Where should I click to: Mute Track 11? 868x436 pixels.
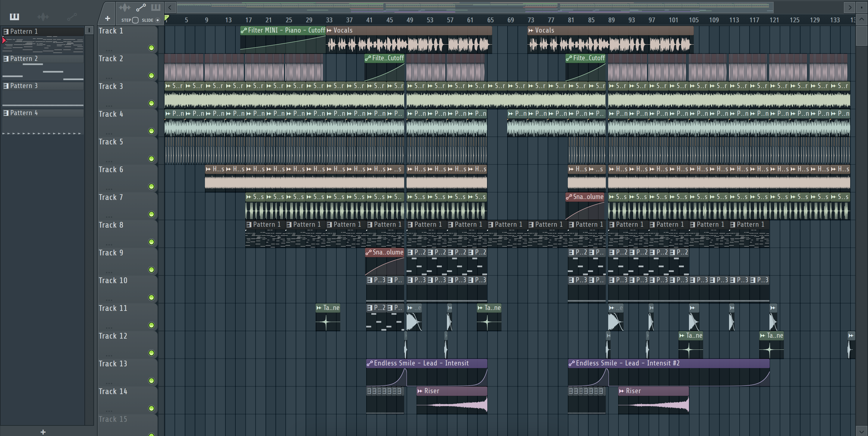tap(152, 325)
